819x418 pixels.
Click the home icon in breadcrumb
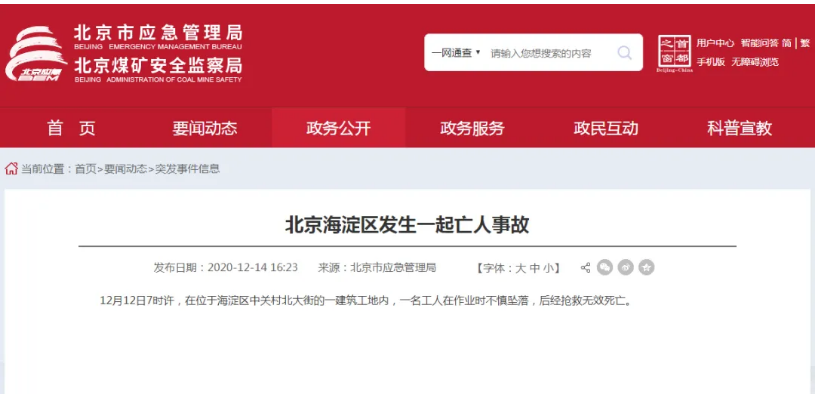pos(11,169)
